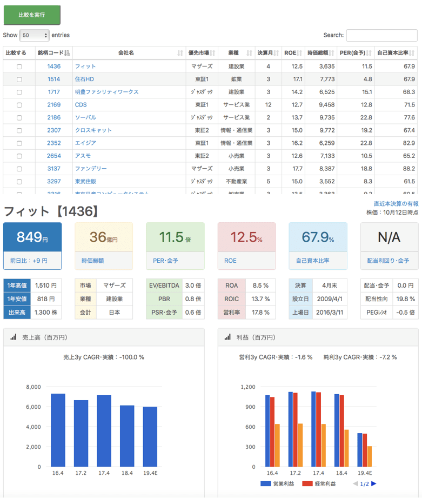Check the compare box for 1436 フィット
The height and width of the screenshot is (504, 422).
click(x=19, y=67)
